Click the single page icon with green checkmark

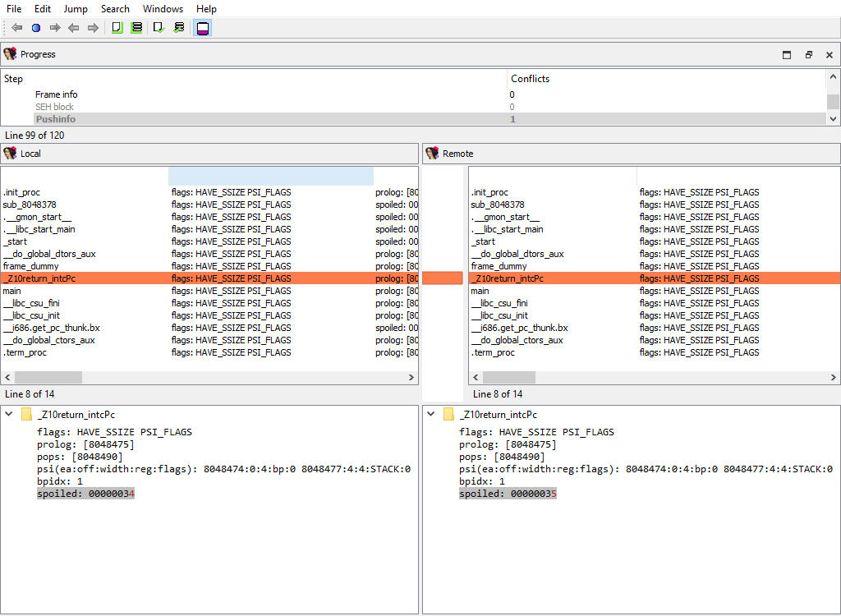(x=159, y=28)
